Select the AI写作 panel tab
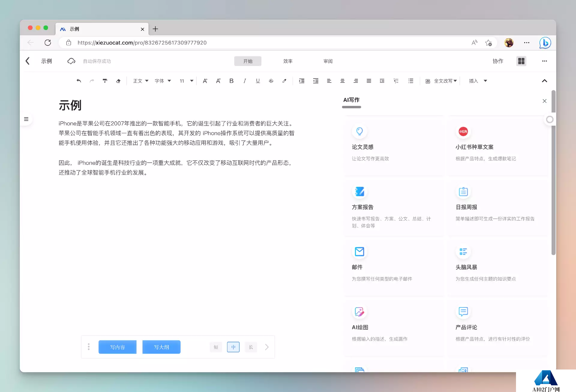 [351, 100]
